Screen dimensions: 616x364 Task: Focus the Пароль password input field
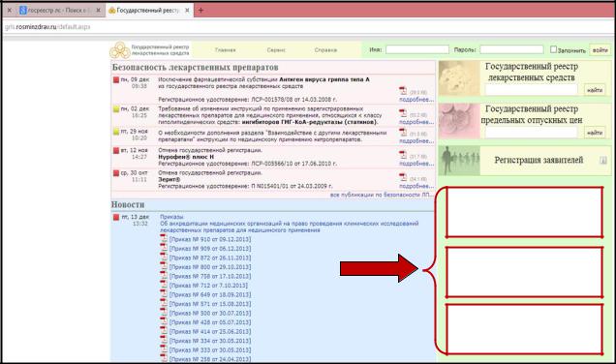tap(511, 49)
